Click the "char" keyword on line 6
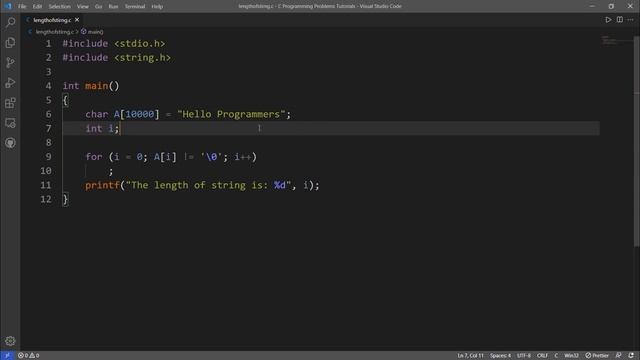 (x=97, y=114)
